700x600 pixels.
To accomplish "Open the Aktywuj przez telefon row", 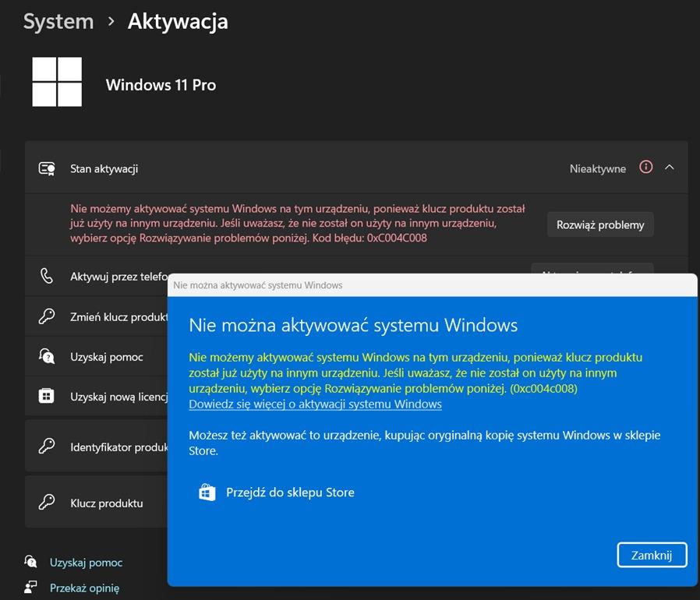I will click(x=97, y=277).
